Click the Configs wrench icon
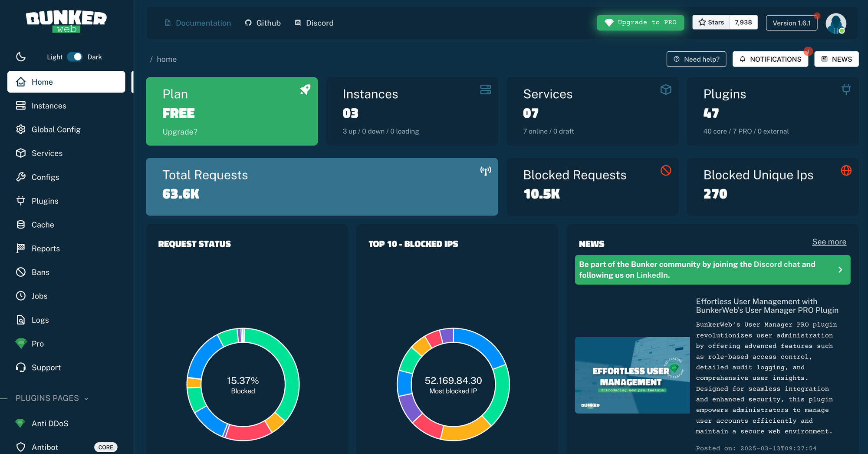Image resolution: width=868 pixels, height=454 pixels. (21, 177)
